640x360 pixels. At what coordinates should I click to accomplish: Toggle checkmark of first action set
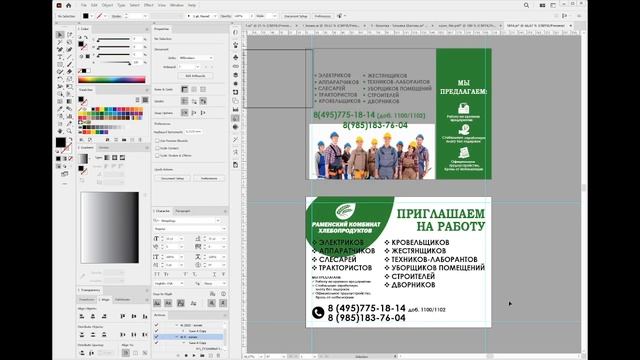pos(156,325)
